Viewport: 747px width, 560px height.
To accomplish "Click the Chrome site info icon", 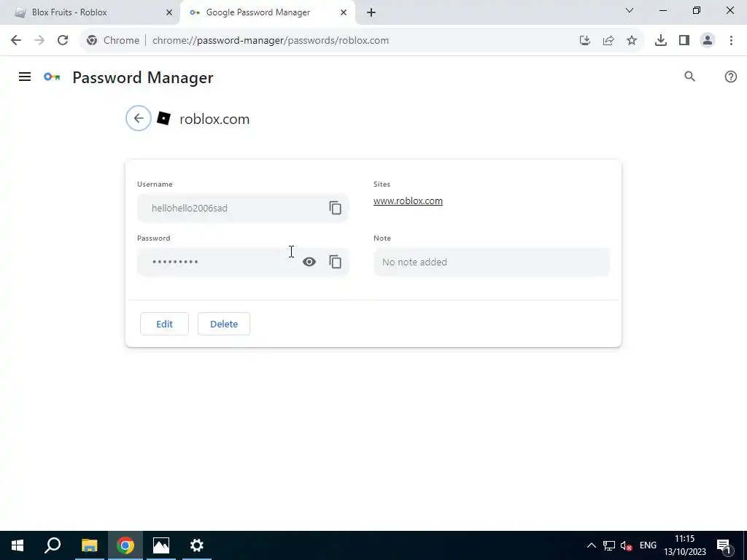I will (x=92, y=40).
